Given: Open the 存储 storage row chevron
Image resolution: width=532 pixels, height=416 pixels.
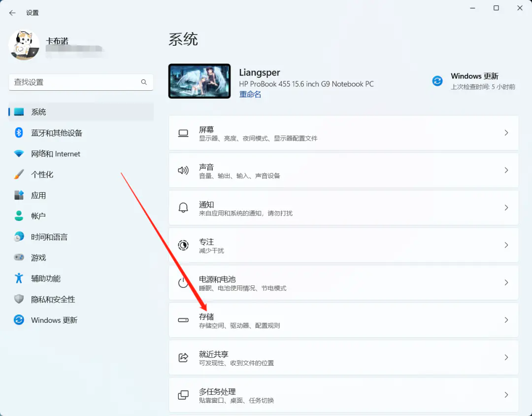Looking at the screenshot, I should tap(506, 320).
